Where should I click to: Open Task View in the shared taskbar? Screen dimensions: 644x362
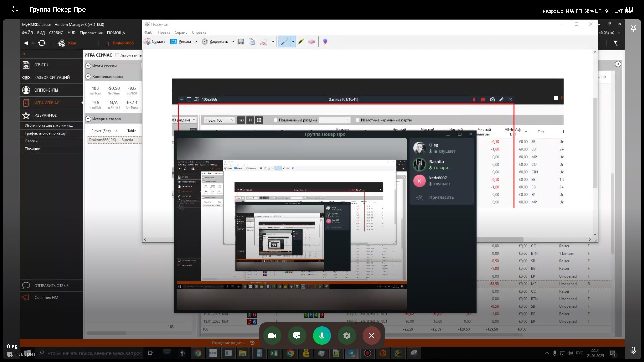pyautogui.click(x=151, y=353)
